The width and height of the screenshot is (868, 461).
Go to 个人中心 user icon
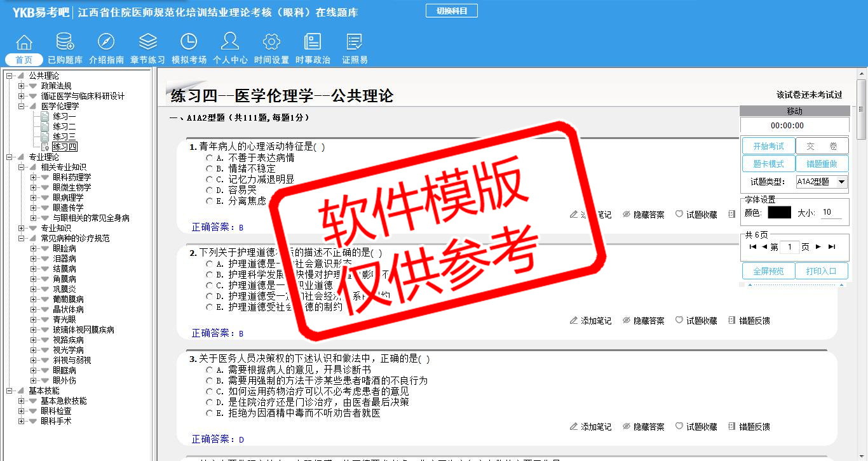pyautogui.click(x=230, y=43)
